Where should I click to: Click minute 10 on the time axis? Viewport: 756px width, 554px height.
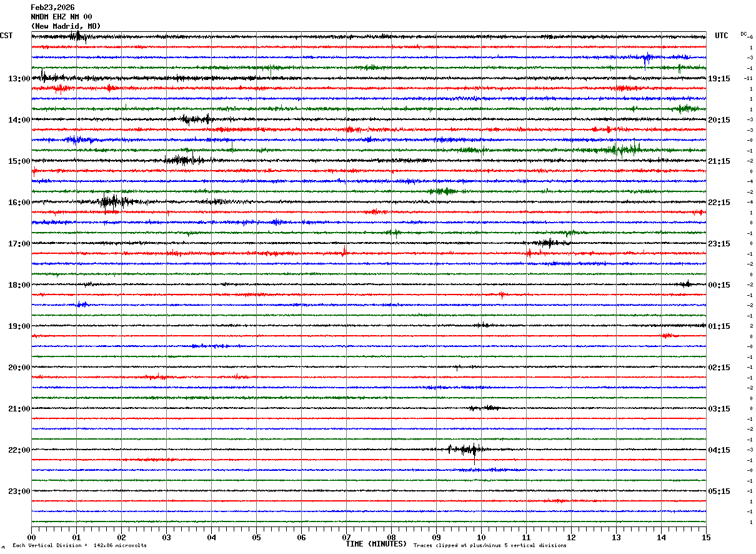[481, 537]
